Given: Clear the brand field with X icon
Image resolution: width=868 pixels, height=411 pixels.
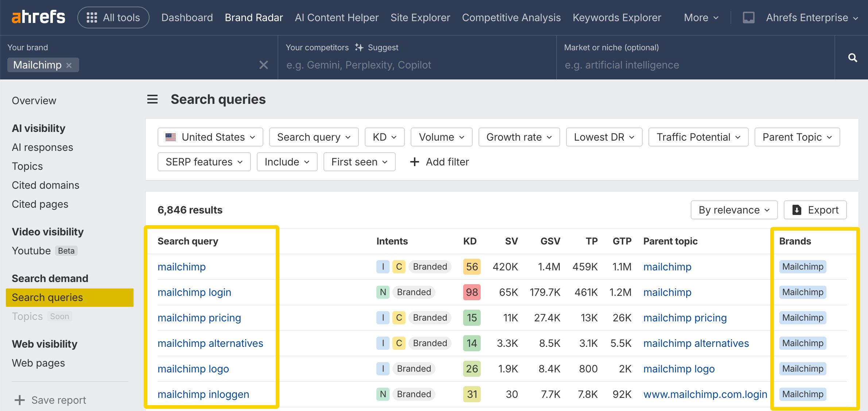Looking at the screenshot, I should (263, 65).
